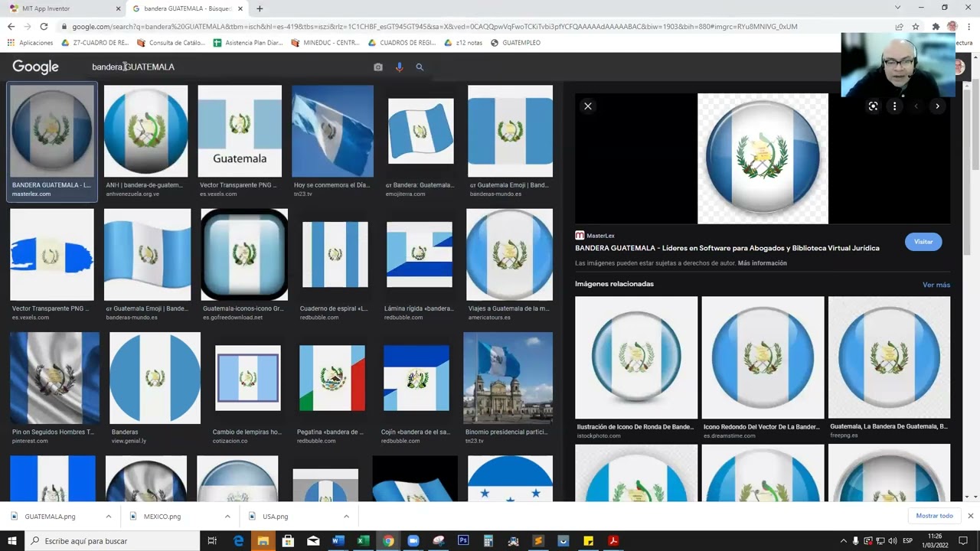Reload the page with the refresh icon
Screen dimensions: 980x551
click(44, 26)
